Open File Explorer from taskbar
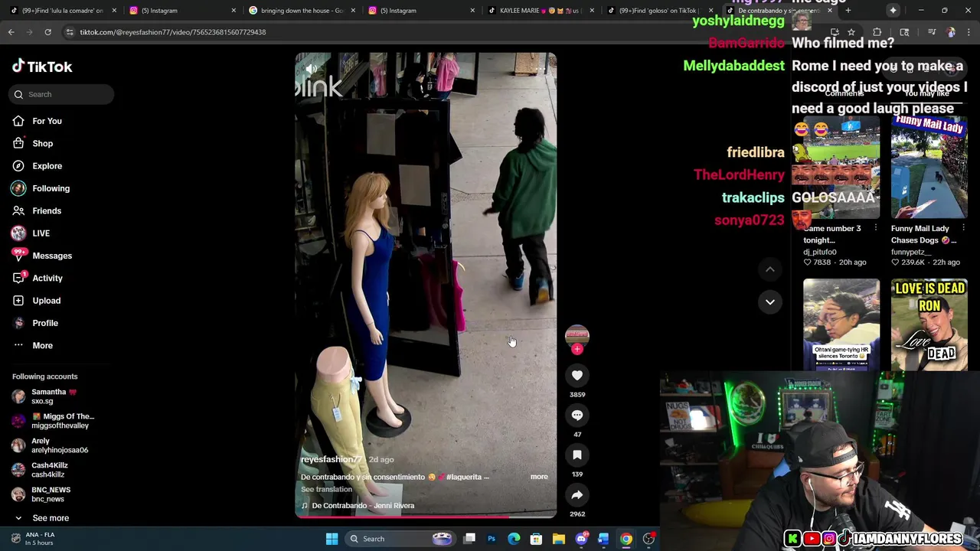This screenshot has width=980, height=551. tap(559, 539)
